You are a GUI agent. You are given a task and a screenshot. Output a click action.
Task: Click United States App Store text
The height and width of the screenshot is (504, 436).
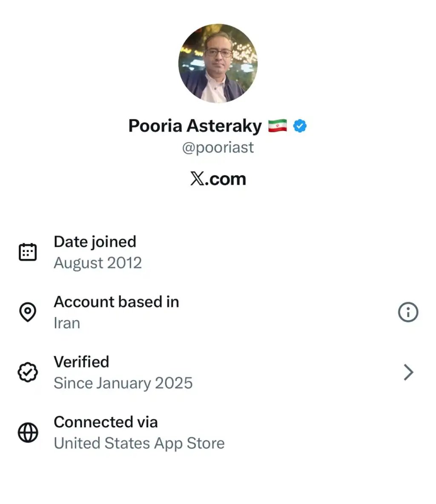coord(139,443)
